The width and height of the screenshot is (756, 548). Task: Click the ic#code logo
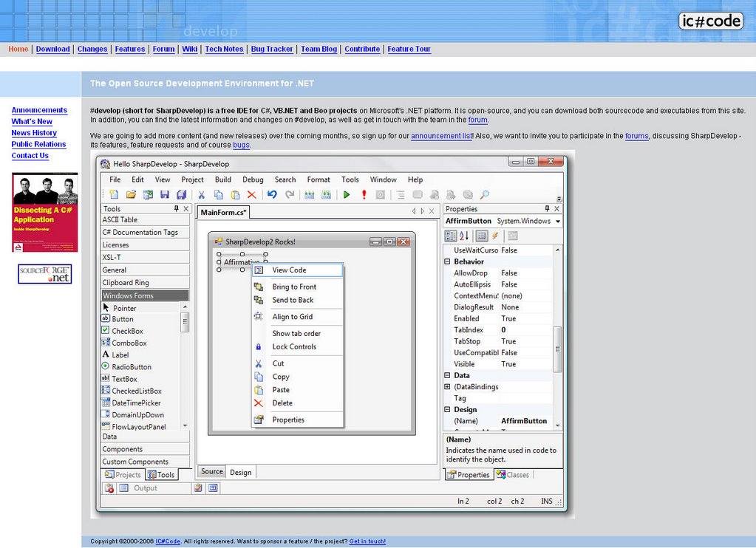tap(711, 21)
